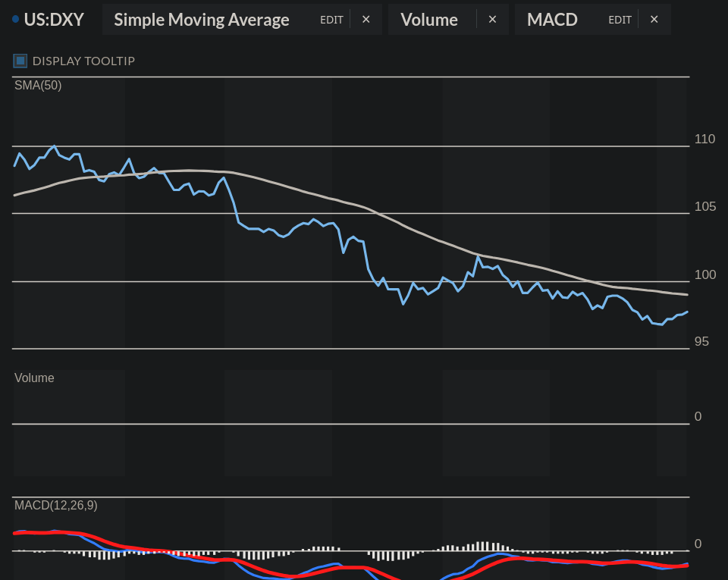The image size is (728, 580).
Task: Click the DISPLAY TOOLTIP label text
Action: [x=83, y=61]
